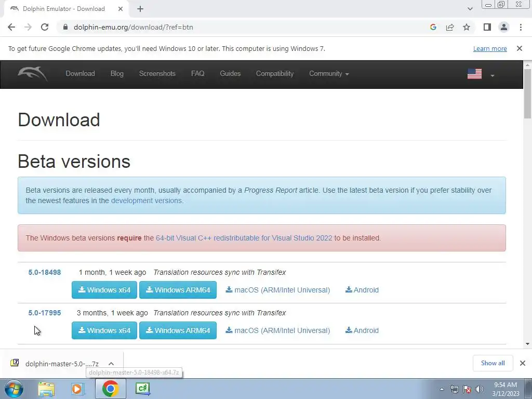This screenshot has height=399, width=532.
Task: Click the taskbar clock showing 9:54 AM
Action: tap(506, 389)
